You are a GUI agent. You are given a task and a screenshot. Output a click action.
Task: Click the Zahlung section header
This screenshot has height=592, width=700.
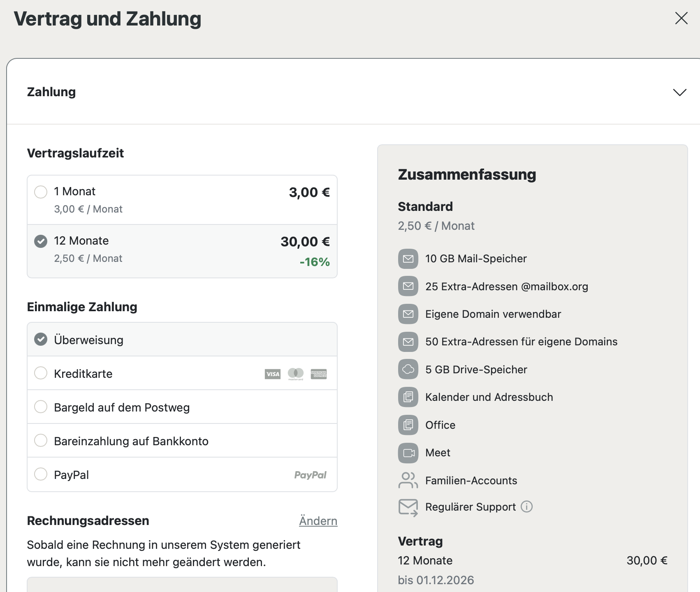(x=51, y=92)
